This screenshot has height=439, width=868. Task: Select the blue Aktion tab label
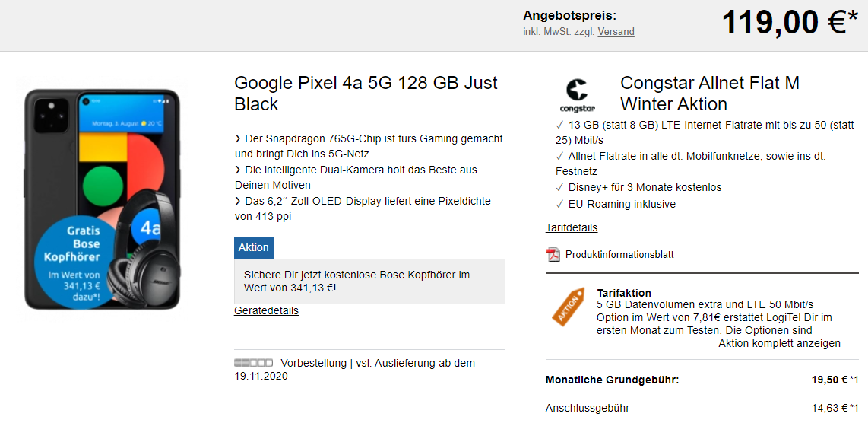tap(253, 247)
